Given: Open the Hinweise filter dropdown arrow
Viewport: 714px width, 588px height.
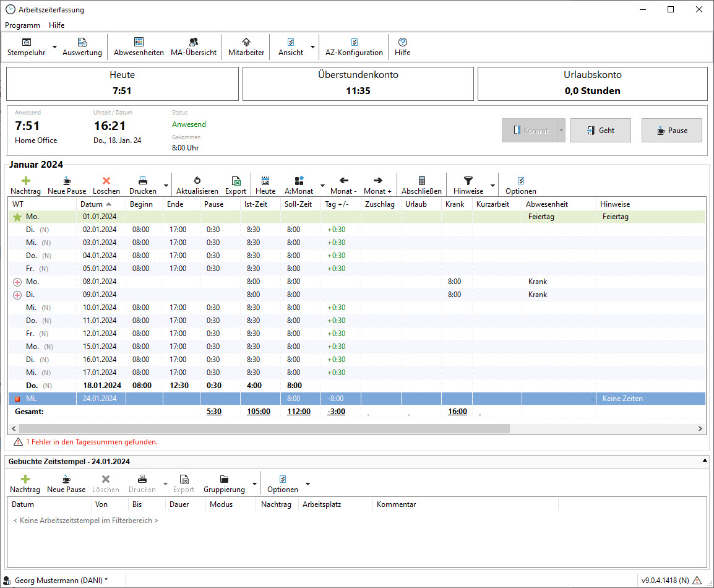Looking at the screenshot, I should (x=493, y=186).
